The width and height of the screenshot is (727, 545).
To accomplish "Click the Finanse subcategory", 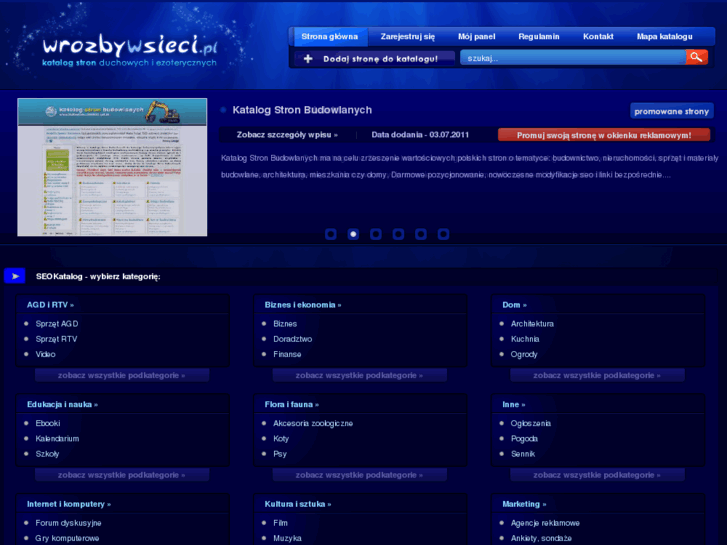I will [x=287, y=354].
